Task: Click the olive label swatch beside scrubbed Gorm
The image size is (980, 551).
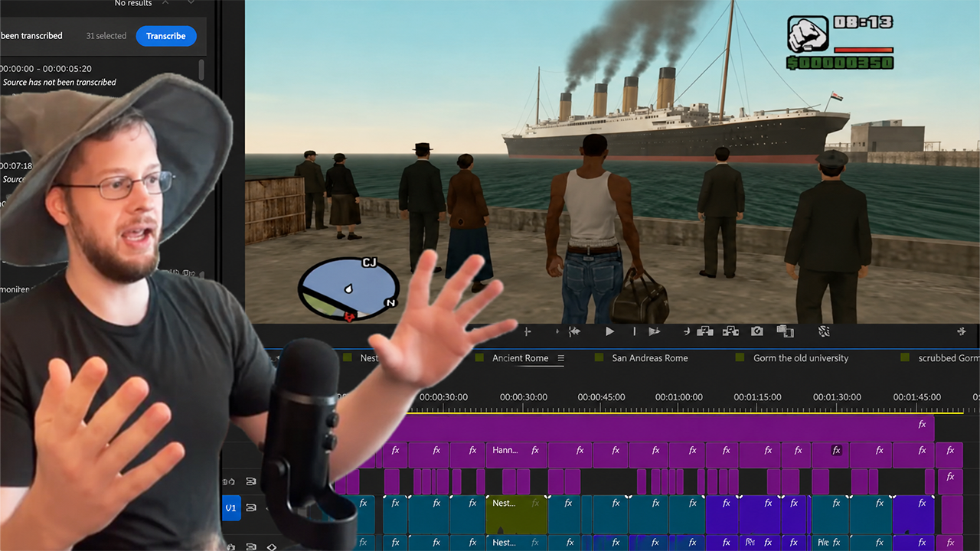Action: 904,357
